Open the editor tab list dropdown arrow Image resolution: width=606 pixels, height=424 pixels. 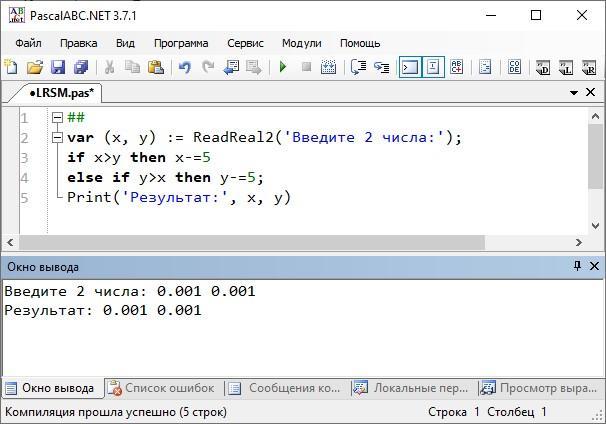[574, 93]
